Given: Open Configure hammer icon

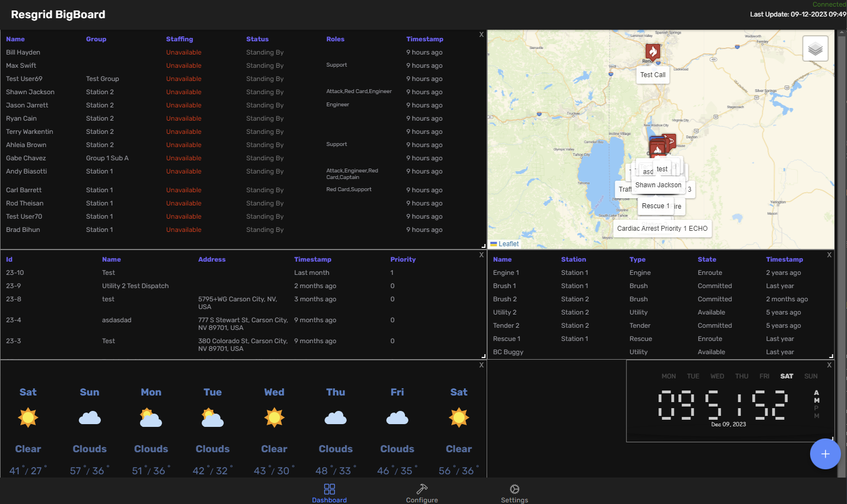Looking at the screenshot, I should pyautogui.click(x=422, y=489).
